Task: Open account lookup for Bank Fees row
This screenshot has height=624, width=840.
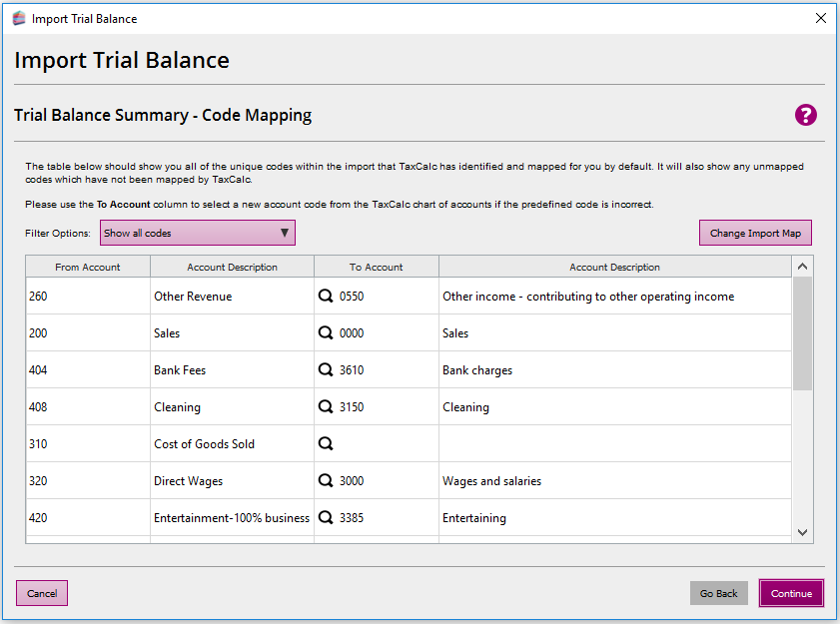Action: 326,369
